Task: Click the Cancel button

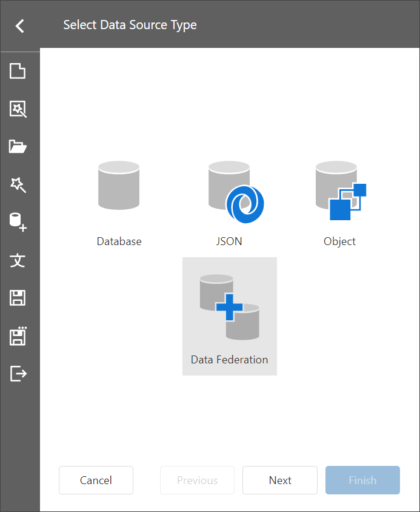Action: click(x=96, y=480)
